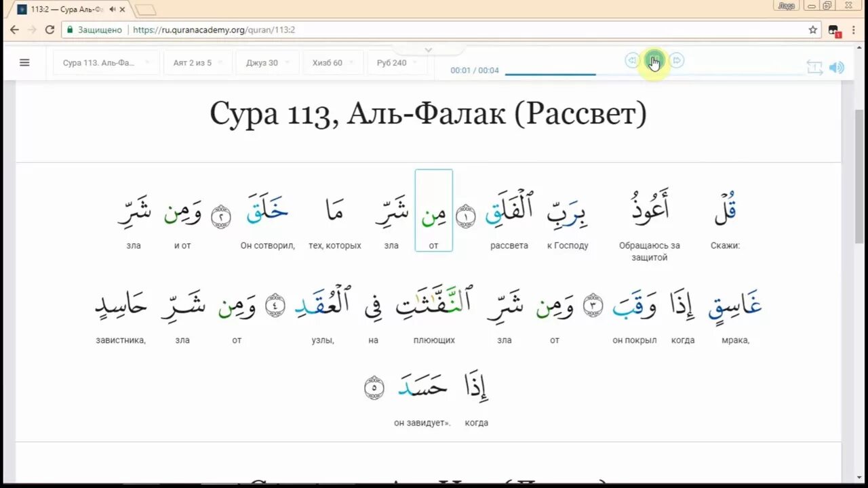The width and height of the screenshot is (868, 488).
Task: Click the Arabic word above 'мрака,'
Action: click(735, 306)
